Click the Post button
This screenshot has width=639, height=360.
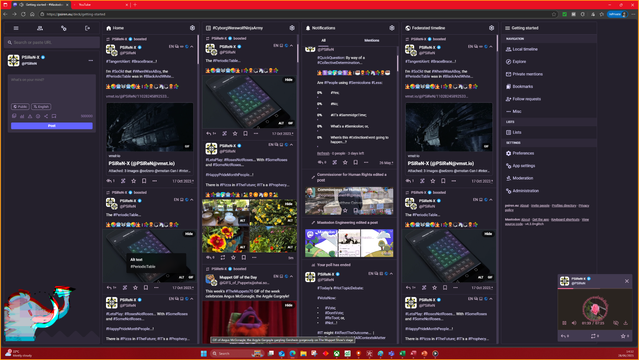tap(52, 126)
